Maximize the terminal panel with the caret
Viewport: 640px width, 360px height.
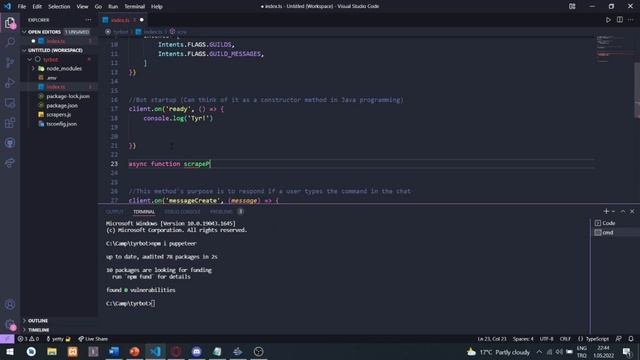(623, 211)
